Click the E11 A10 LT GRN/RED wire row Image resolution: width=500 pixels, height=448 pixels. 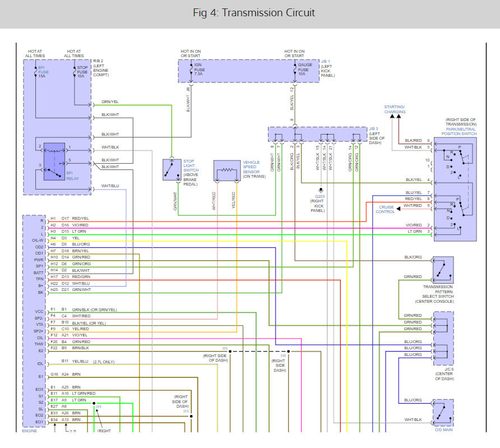(73, 394)
